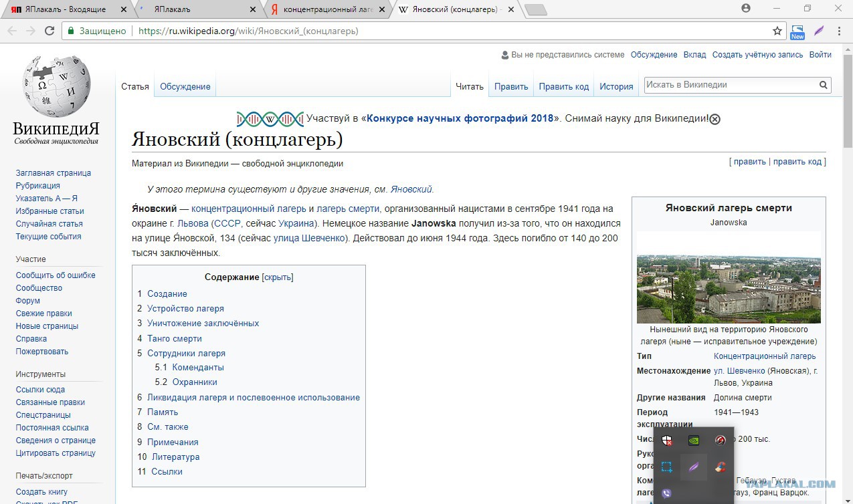Viewport: 853px width, 504px height.
Task: Open the 'Править' tab
Action: 511,86
